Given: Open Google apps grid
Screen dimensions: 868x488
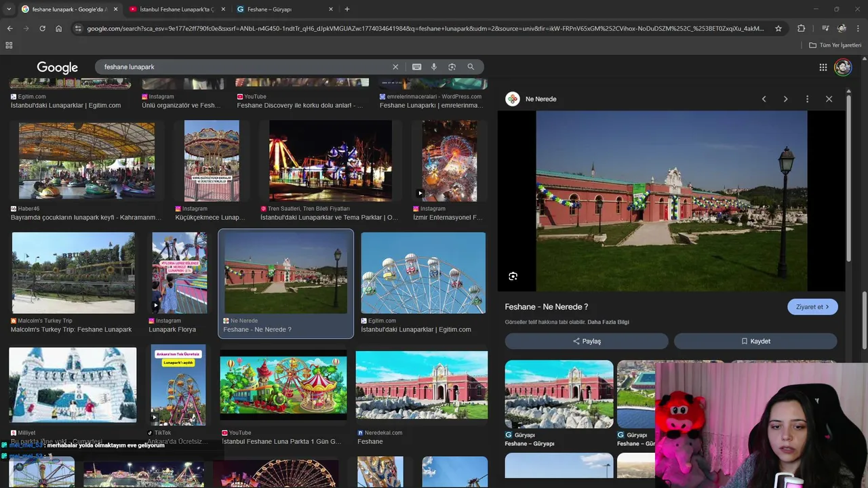Looking at the screenshot, I should tap(823, 67).
